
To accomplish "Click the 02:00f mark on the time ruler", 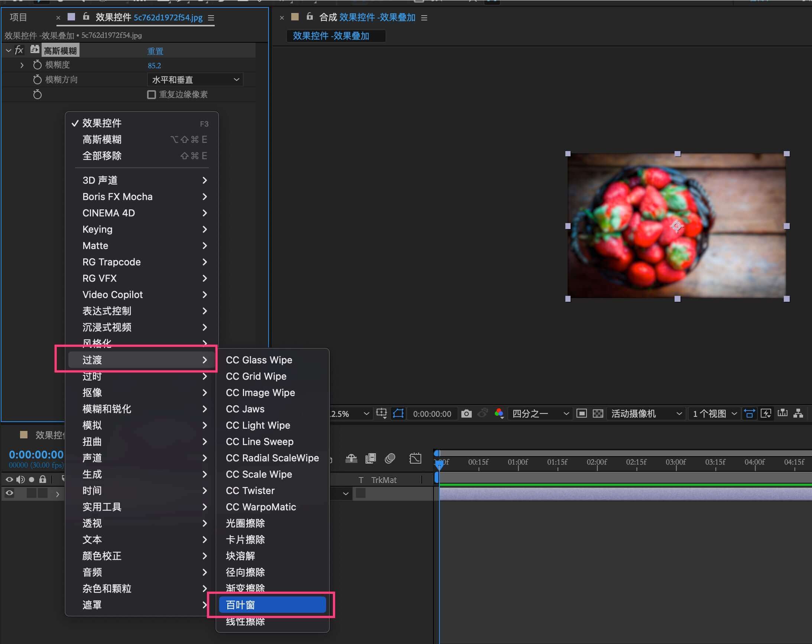I will [x=597, y=462].
